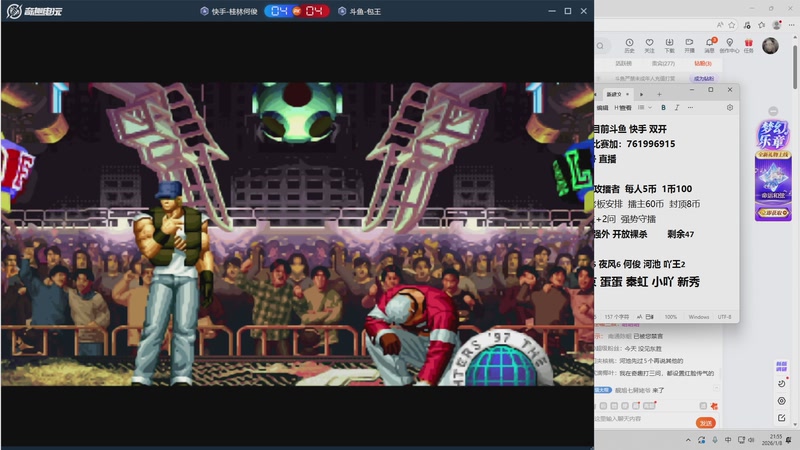
Task: Open Notepad more-options ellipsis
Action: pos(690,108)
